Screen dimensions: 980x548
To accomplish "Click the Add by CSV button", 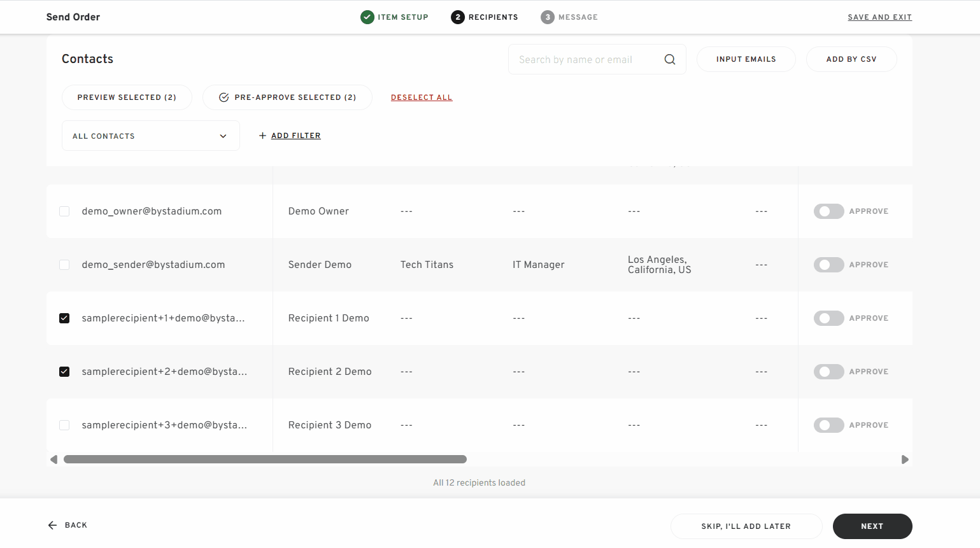I will pyautogui.click(x=851, y=59).
